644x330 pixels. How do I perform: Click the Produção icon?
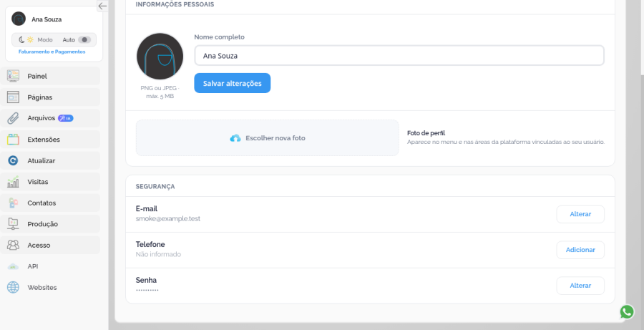13,224
